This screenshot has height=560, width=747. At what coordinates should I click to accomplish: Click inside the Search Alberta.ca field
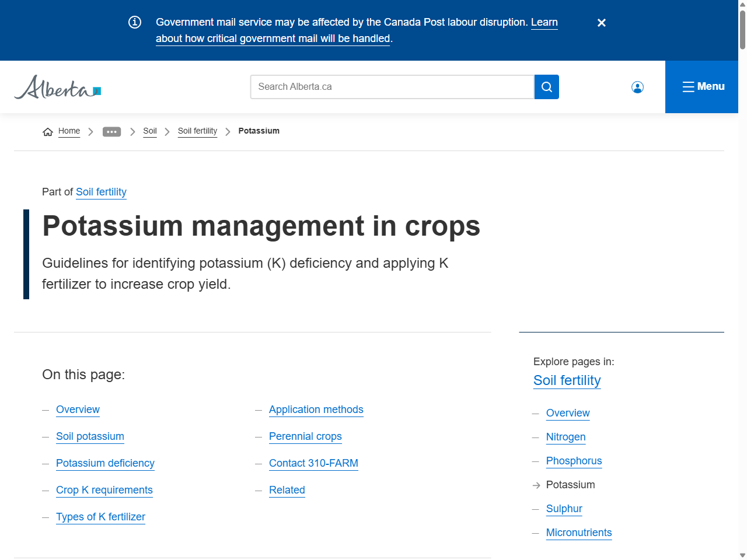tap(392, 86)
